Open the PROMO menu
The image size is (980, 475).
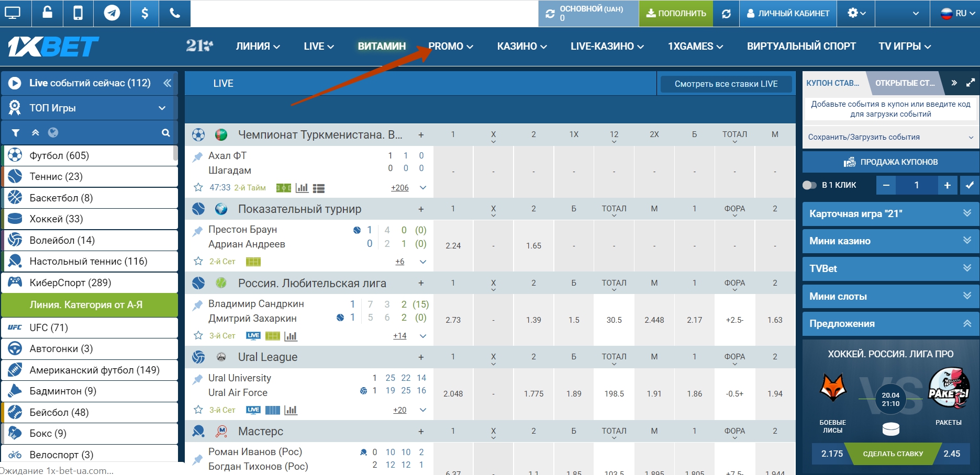tap(451, 46)
